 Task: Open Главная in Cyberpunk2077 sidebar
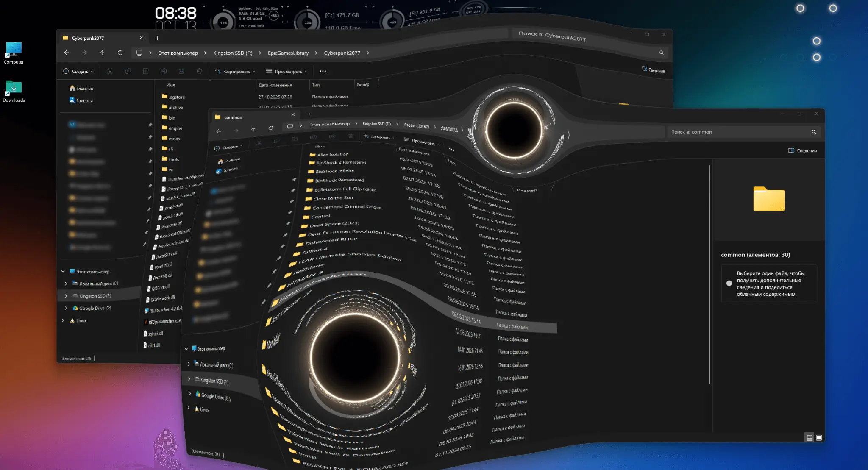pos(81,88)
